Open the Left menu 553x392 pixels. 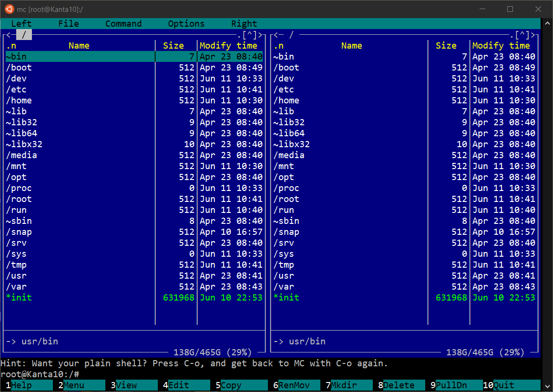[x=21, y=24]
